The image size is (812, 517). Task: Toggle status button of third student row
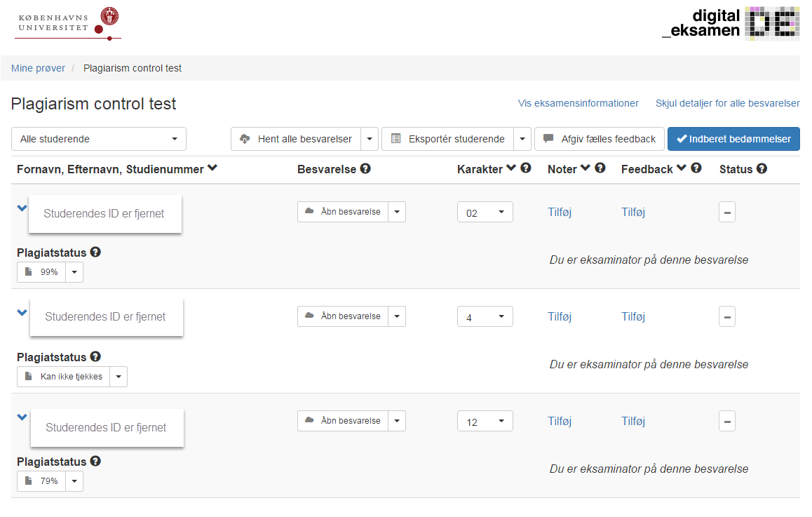[x=727, y=421]
